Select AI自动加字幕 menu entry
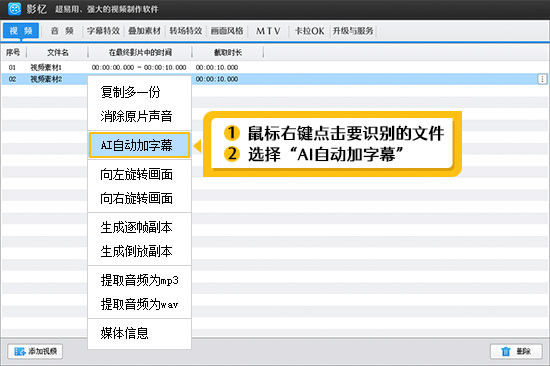Image resolution: width=550 pixels, height=366 pixels. 140,145
